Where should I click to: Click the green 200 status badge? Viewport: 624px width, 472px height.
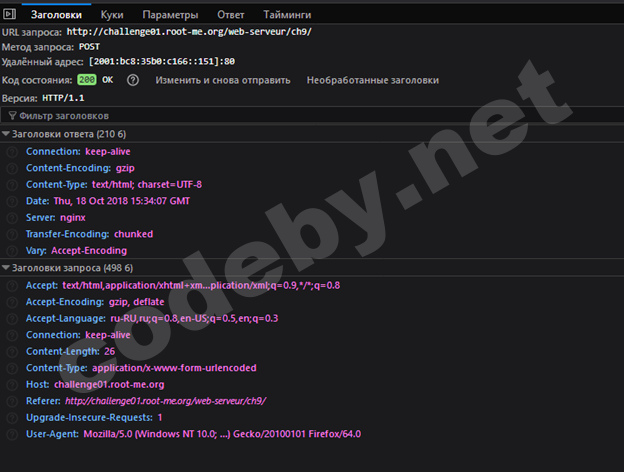pos(87,80)
